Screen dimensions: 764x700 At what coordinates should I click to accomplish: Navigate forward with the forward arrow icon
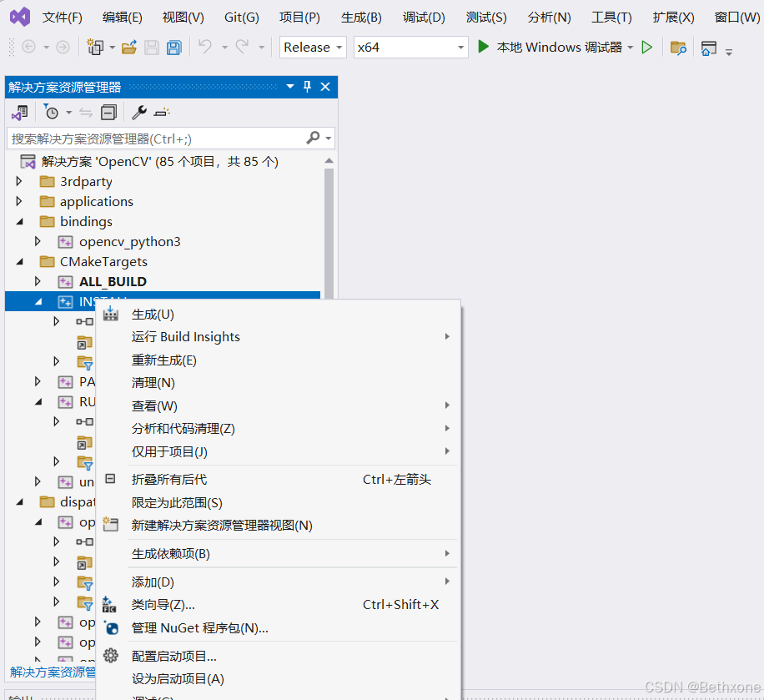click(x=63, y=47)
